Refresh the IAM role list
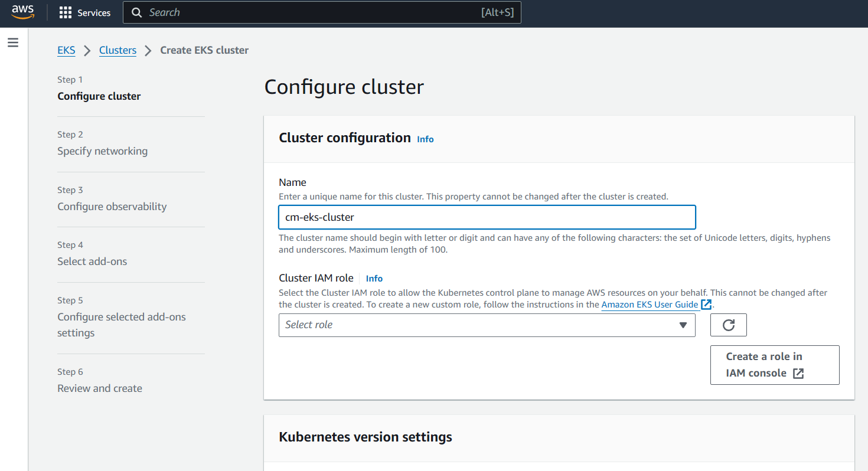The width and height of the screenshot is (868, 471). coord(728,325)
